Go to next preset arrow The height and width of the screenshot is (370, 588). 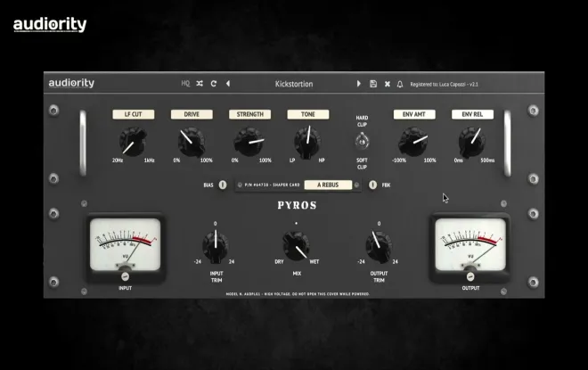tap(358, 84)
